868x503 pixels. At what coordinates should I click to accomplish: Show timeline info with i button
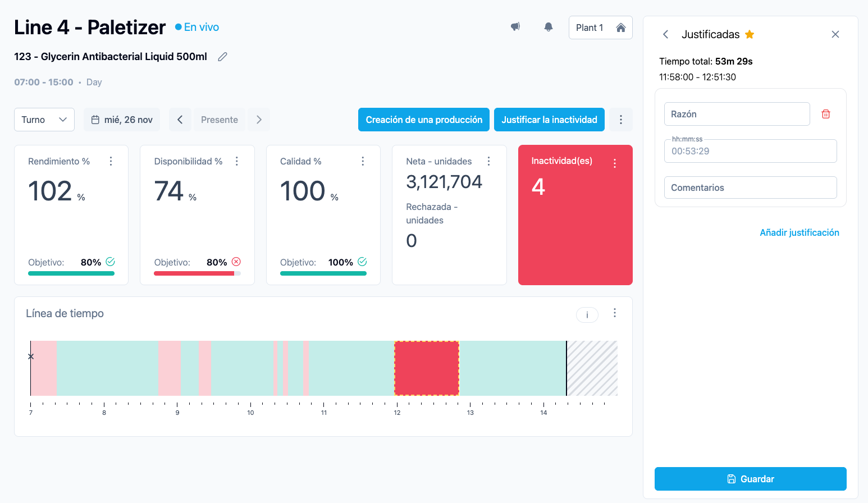[587, 315]
